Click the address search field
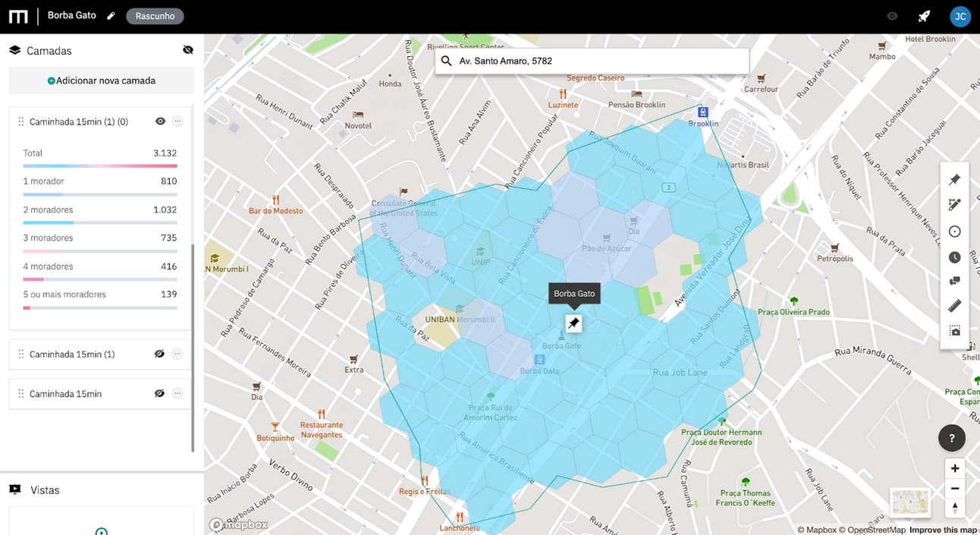980x535 pixels. click(x=592, y=61)
